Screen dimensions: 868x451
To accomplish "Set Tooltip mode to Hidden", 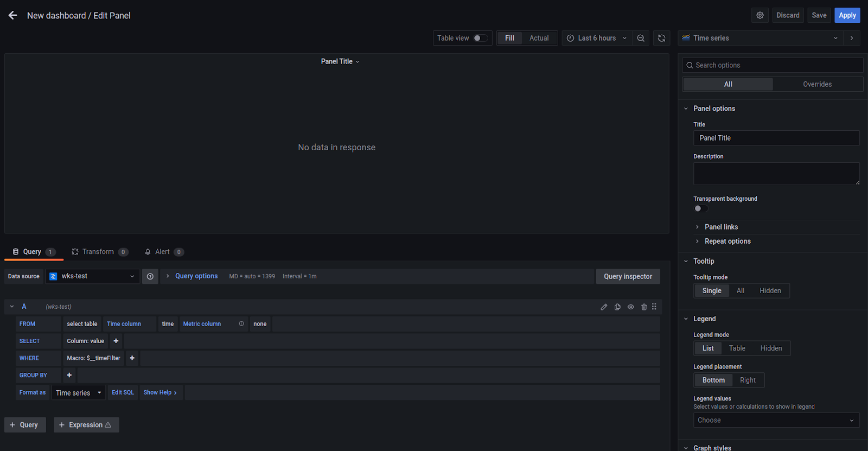I will pos(770,291).
